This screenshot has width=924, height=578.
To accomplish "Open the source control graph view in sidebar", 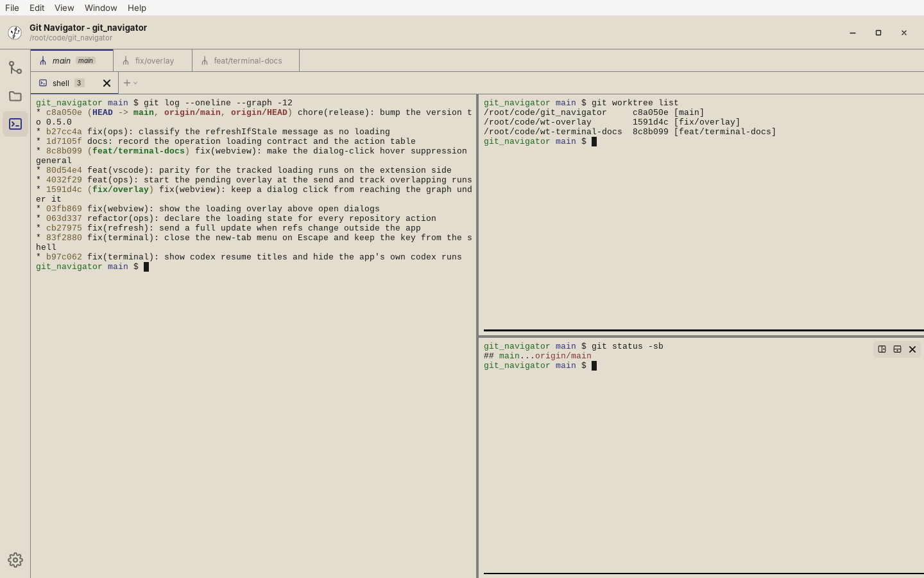I will point(15,67).
